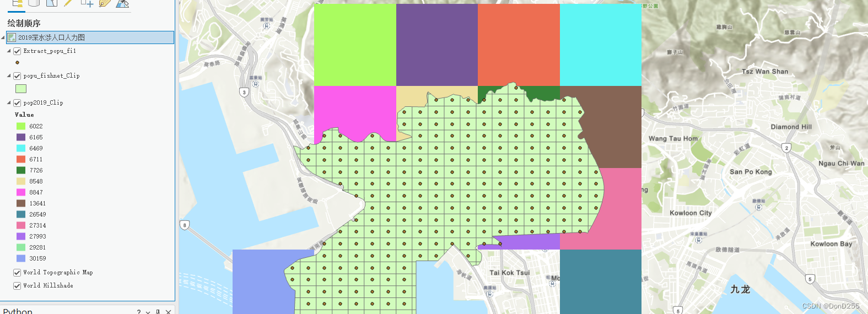
Task: Click Kowloon Bay map label
Action: (831, 244)
